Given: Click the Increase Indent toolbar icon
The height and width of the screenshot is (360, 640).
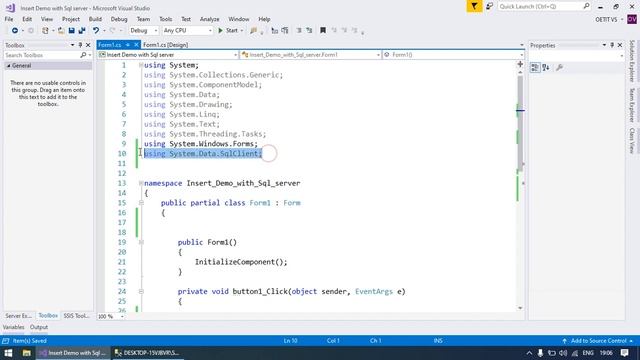Looking at the screenshot, I should 309,31.
